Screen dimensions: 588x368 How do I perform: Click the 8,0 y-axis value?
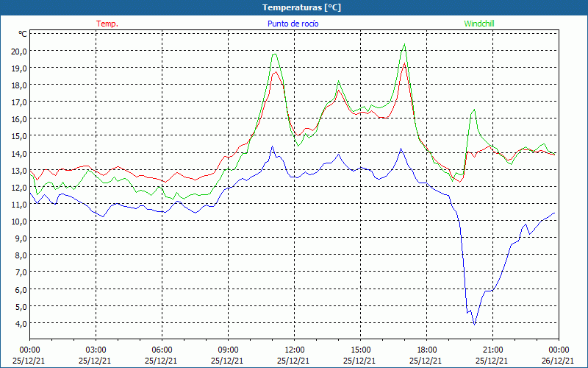tap(21, 255)
